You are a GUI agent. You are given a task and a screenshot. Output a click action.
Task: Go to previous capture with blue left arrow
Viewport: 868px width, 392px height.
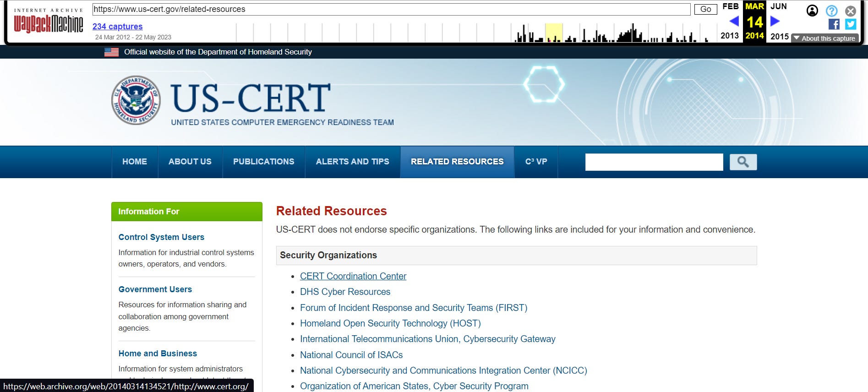click(x=734, y=21)
